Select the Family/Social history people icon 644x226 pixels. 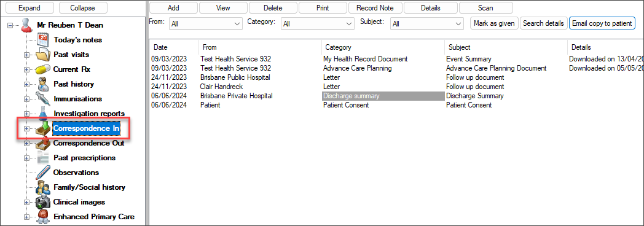click(x=43, y=187)
